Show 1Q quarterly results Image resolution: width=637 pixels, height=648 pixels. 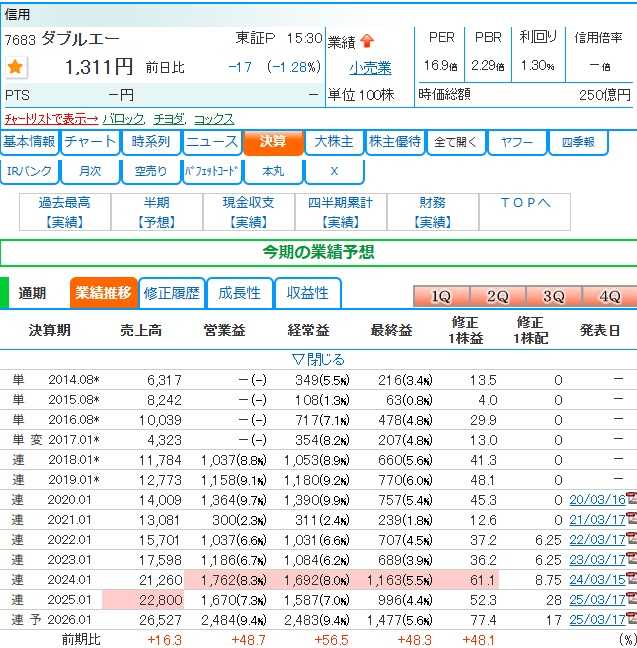(x=441, y=297)
